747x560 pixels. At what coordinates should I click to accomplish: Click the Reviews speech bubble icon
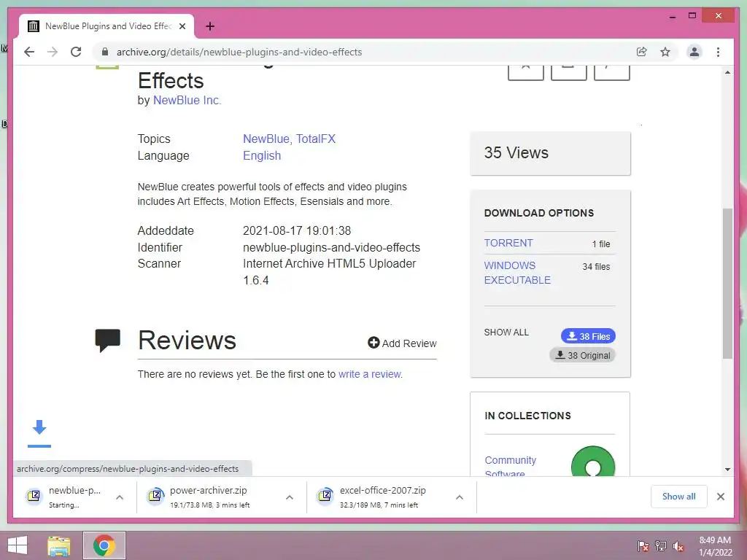107,340
